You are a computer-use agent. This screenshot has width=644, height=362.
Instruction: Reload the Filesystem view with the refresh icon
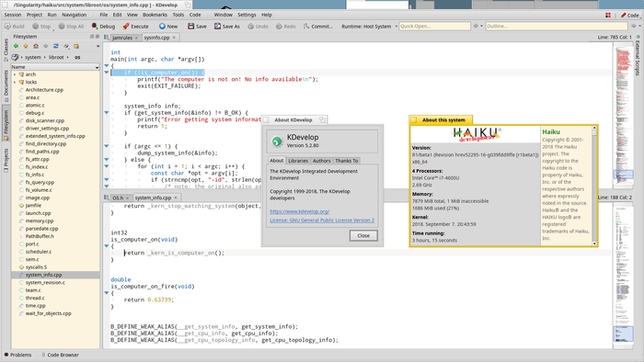point(56,46)
